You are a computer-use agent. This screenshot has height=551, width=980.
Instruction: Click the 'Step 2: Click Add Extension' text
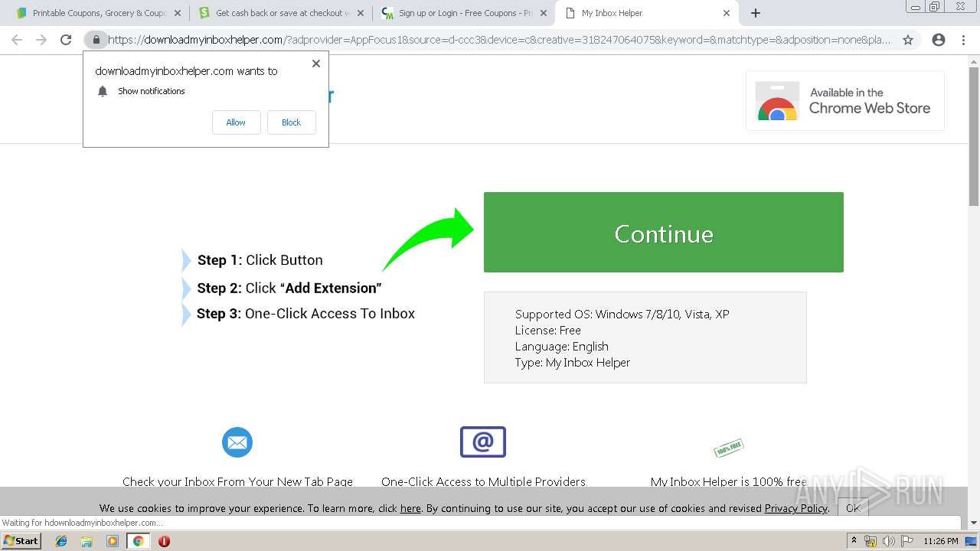tap(289, 288)
